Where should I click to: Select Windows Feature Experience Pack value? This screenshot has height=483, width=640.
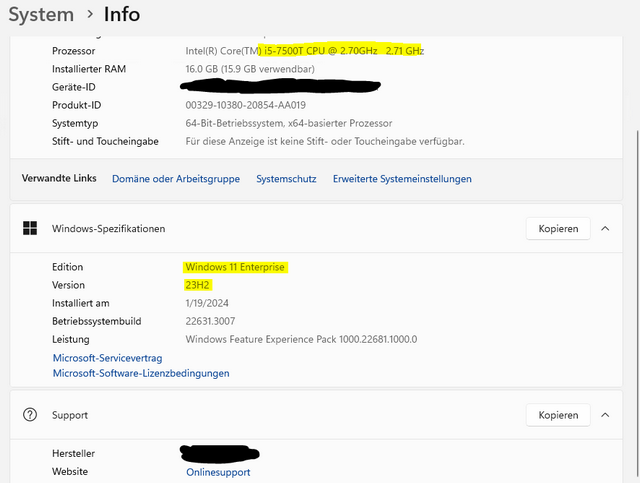[x=301, y=339]
